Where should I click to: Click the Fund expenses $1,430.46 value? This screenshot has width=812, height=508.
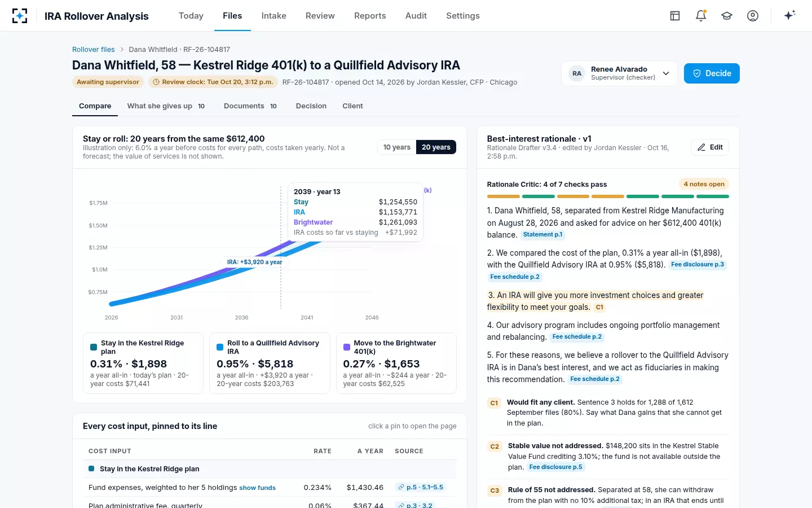pyautogui.click(x=365, y=488)
